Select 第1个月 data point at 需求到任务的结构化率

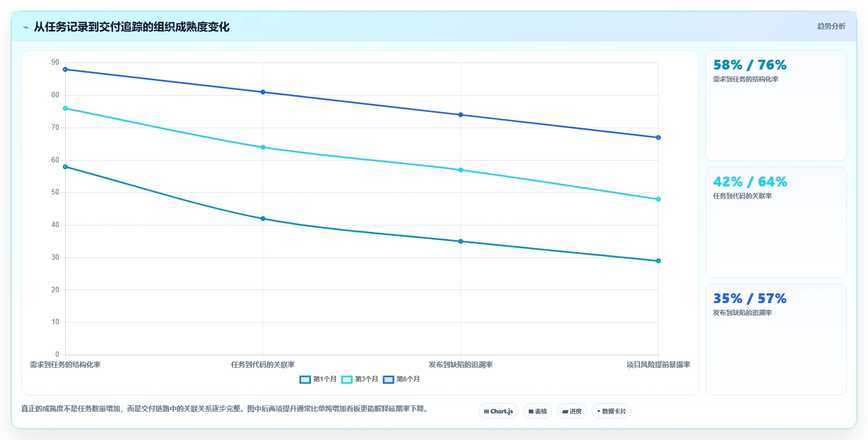point(65,167)
